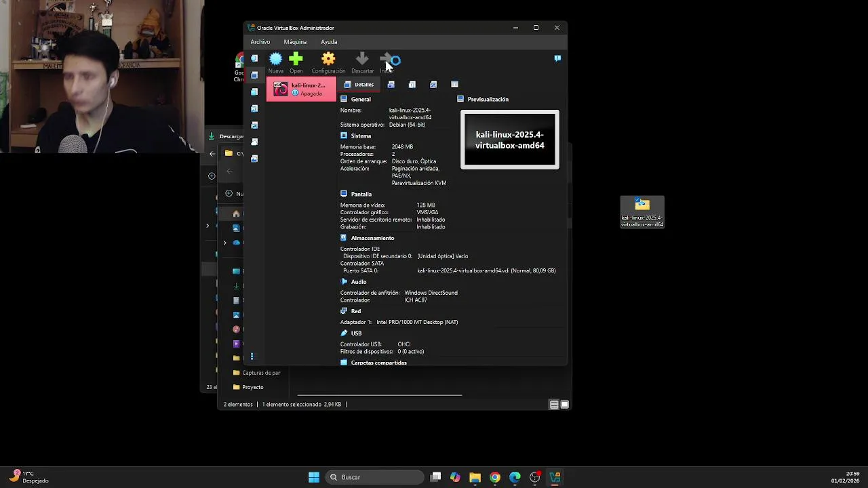Select the highlighted second icon in VirtualBox left sidebar
The image size is (868, 488).
254,75
